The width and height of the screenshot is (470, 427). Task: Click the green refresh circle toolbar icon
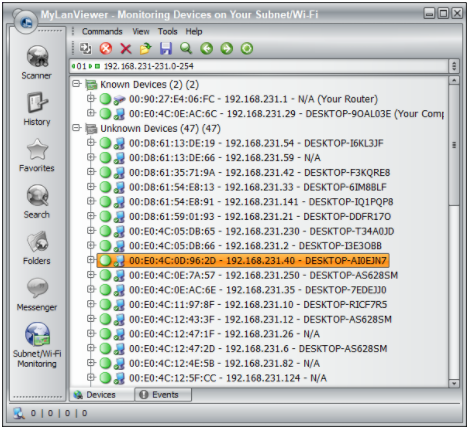pos(247,49)
